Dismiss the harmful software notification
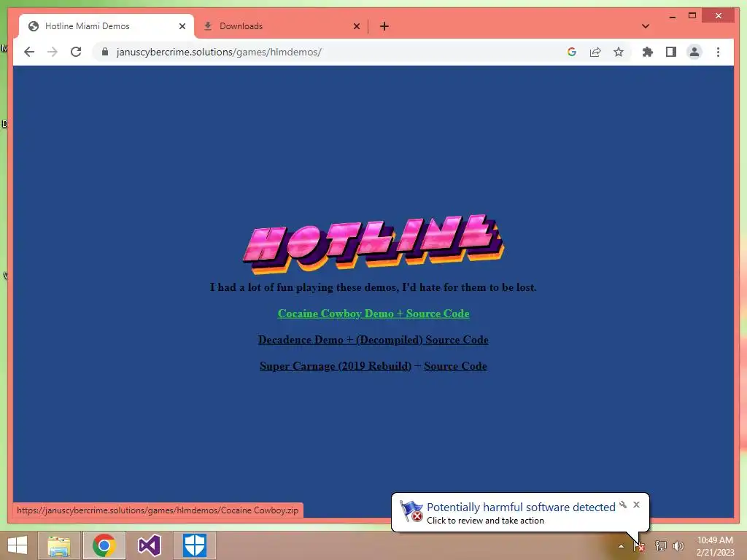 [x=636, y=505]
